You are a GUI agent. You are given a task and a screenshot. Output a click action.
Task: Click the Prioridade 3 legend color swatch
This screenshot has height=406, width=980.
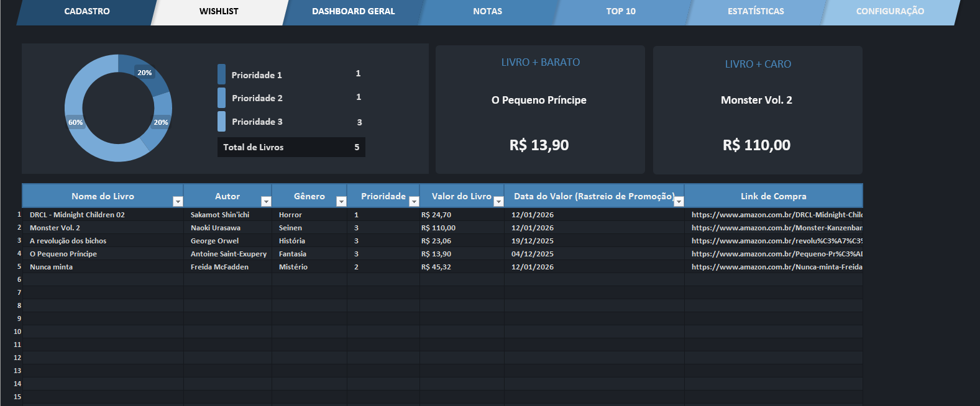(x=221, y=121)
